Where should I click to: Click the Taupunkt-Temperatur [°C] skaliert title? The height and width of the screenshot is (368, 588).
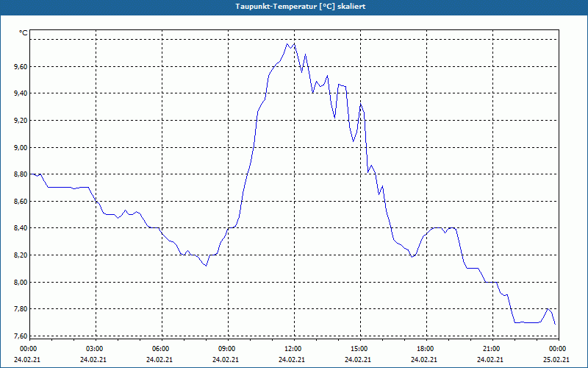(301, 7)
